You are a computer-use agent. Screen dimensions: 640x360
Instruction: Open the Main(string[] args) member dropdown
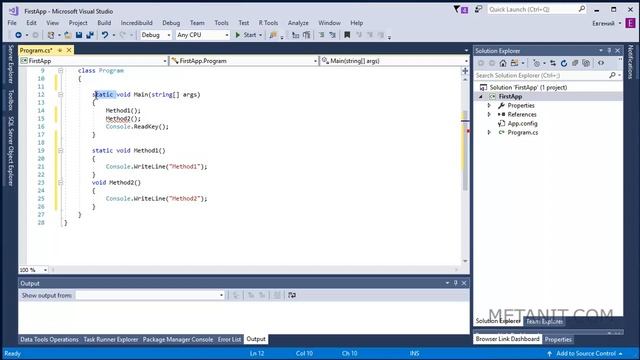click(394, 61)
